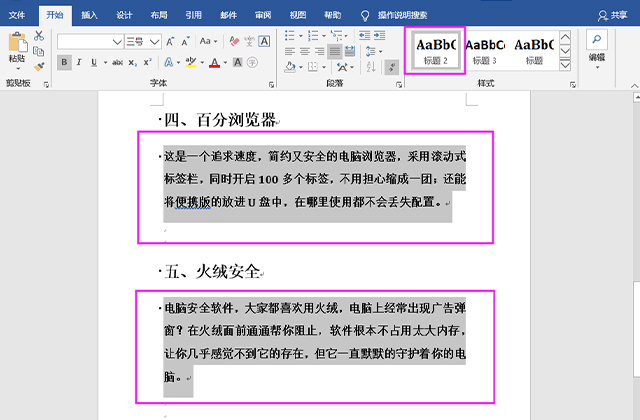The height and width of the screenshot is (420, 640).
Task: Clear all formatting with eraser icon
Action: pyautogui.click(x=234, y=41)
